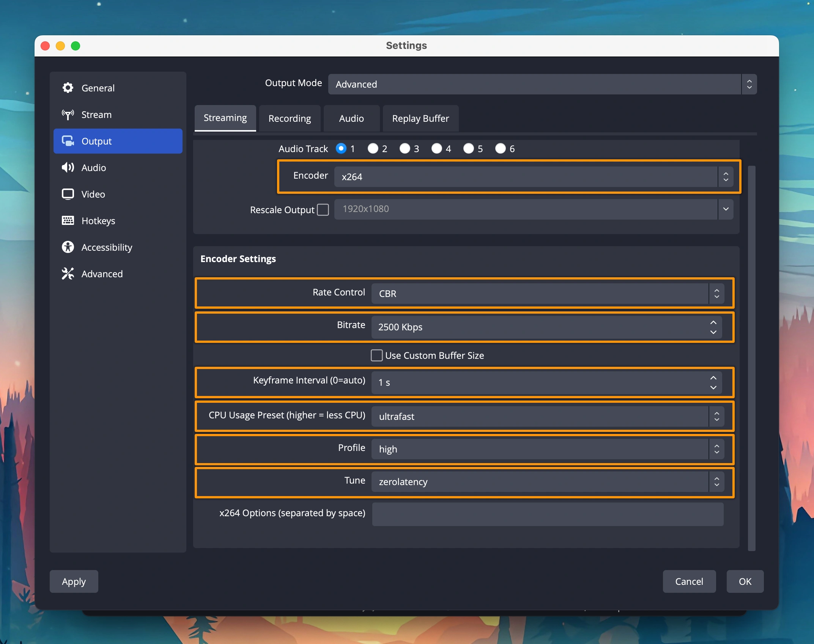Expand the Rate Control CBR dropdown

547,294
